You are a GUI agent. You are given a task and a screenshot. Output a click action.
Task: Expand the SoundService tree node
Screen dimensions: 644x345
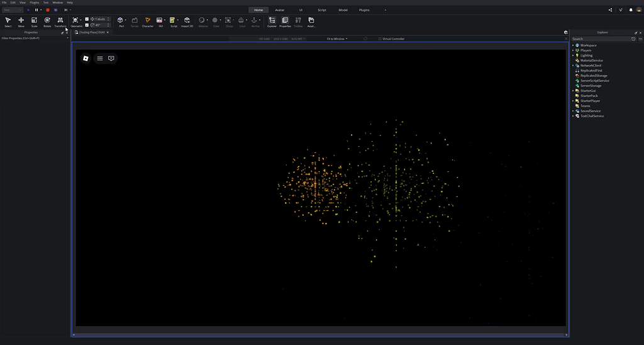tap(573, 111)
